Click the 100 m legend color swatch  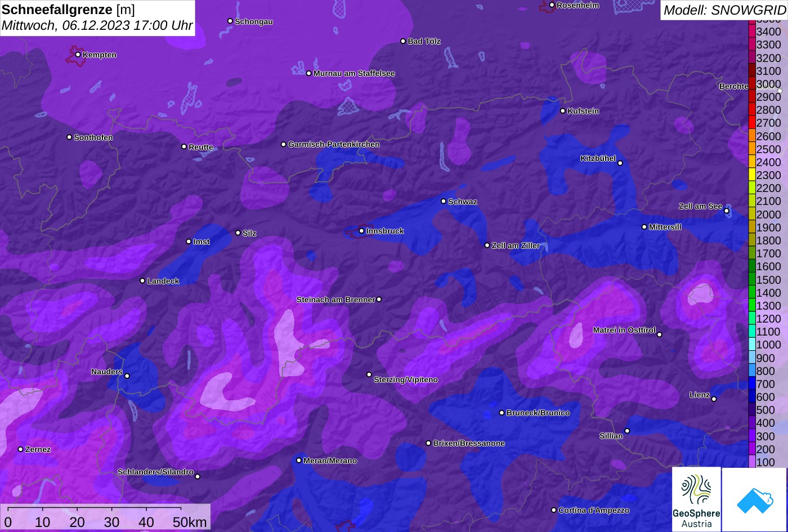[x=752, y=462]
